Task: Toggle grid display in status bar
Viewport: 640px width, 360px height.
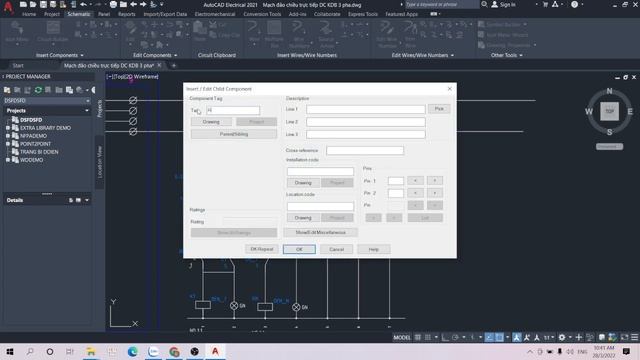Action: pos(418,337)
